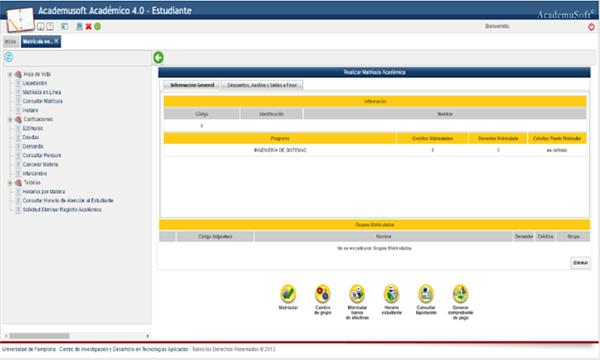The width and height of the screenshot is (600, 360).
Task: Click the first square toolbar icon
Action: pyautogui.click(x=41, y=26)
